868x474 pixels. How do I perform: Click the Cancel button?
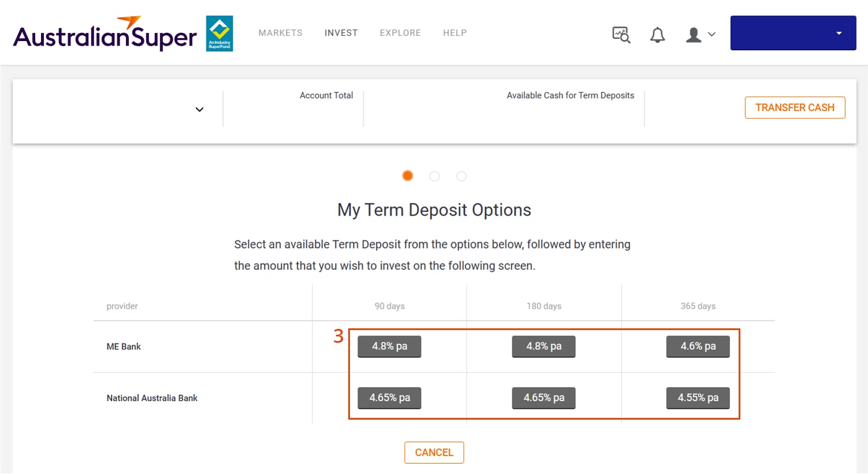pyautogui.click(x=434, y=453)
